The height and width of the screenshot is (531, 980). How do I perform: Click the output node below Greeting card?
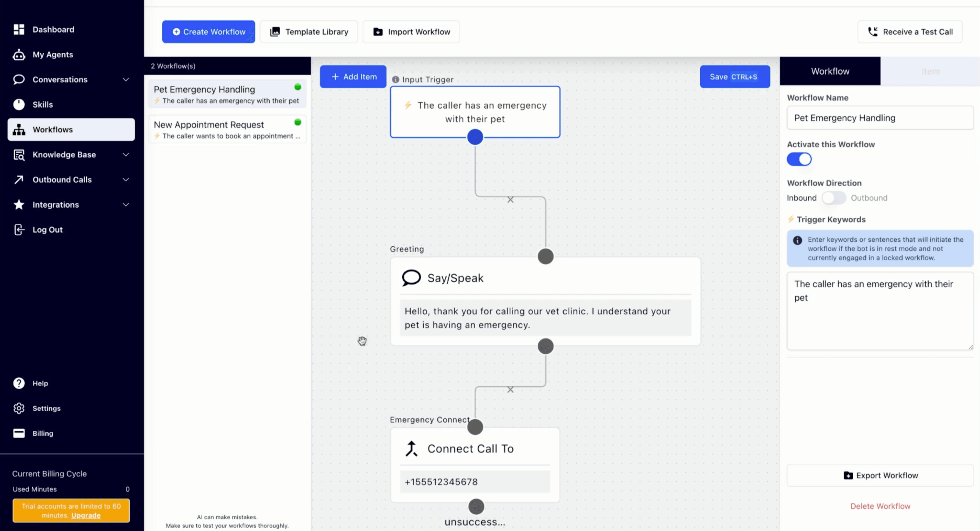(546, 346)
